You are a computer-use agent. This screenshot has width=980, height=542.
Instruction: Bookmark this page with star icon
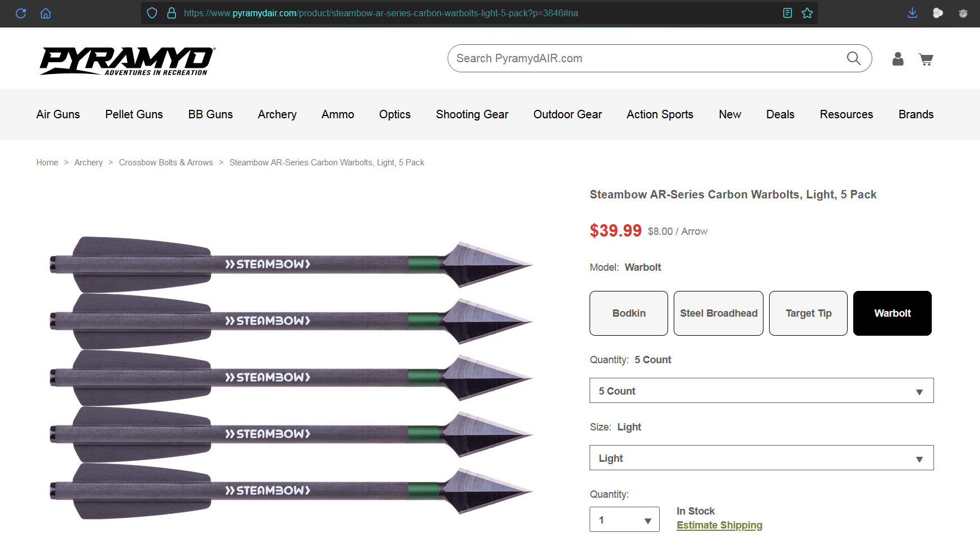[x=807, y=13]
